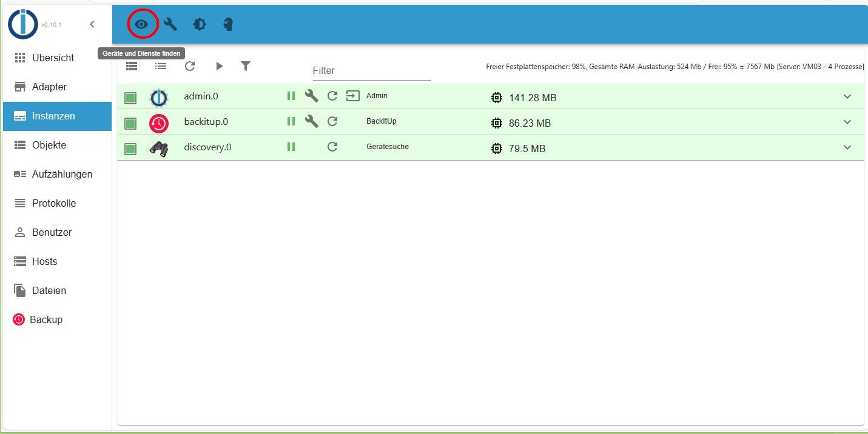Open settings wrench for admin.0
This screenshot has width=868, height=434.
pyautogui.click(x=312, y=96)
